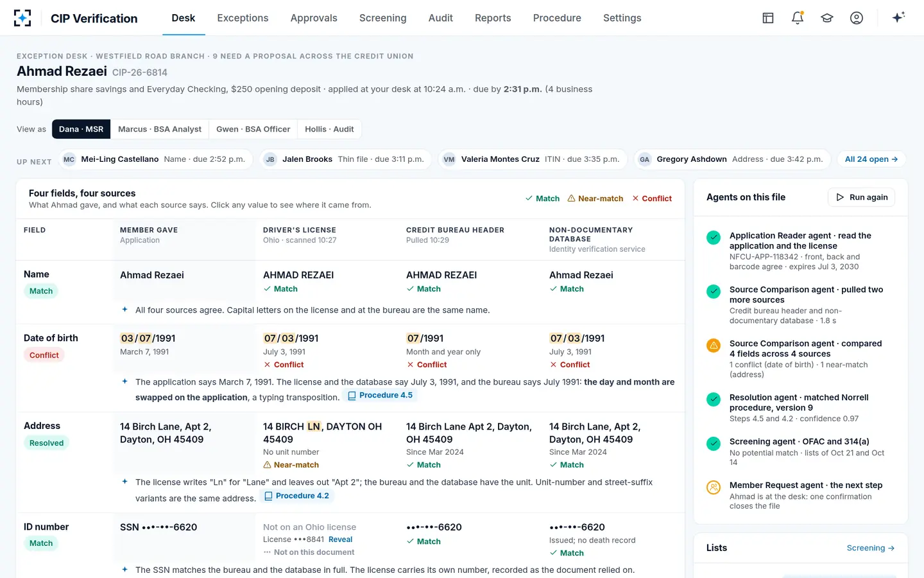The width and height of the screenshot is (924, 578).
Task: Click Screening agent green check icon
Action: coord(714,443)
